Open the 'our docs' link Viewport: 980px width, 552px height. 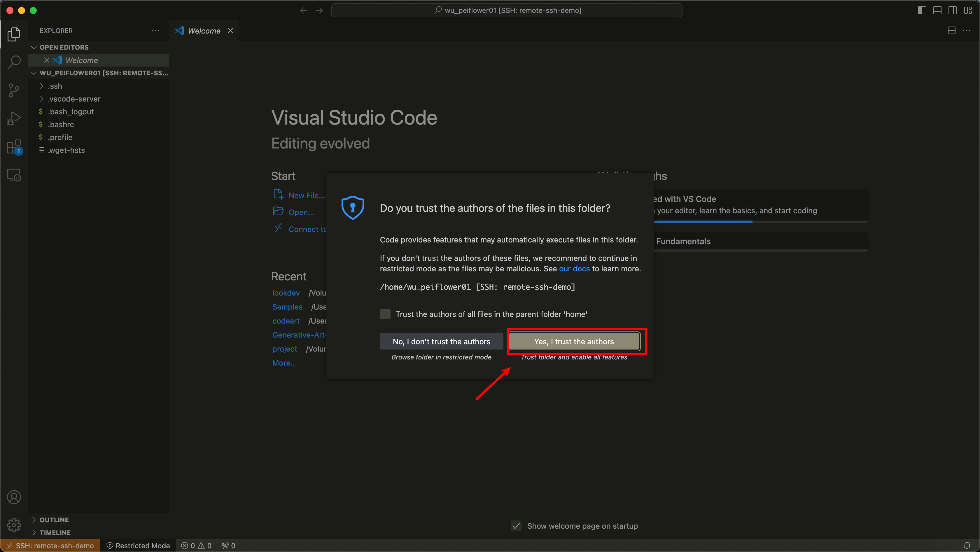[x=574, y=269]
